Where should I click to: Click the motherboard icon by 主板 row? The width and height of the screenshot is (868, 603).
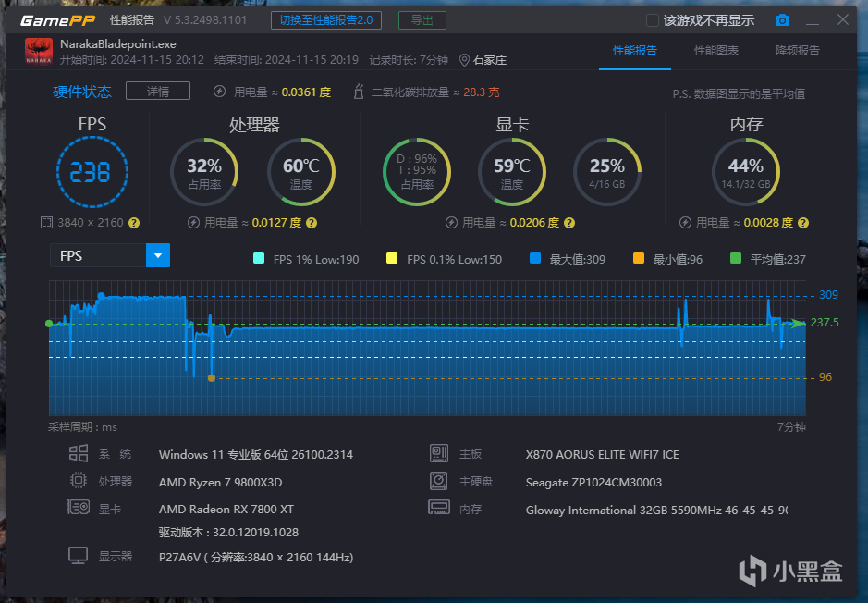tap(439, 453)
